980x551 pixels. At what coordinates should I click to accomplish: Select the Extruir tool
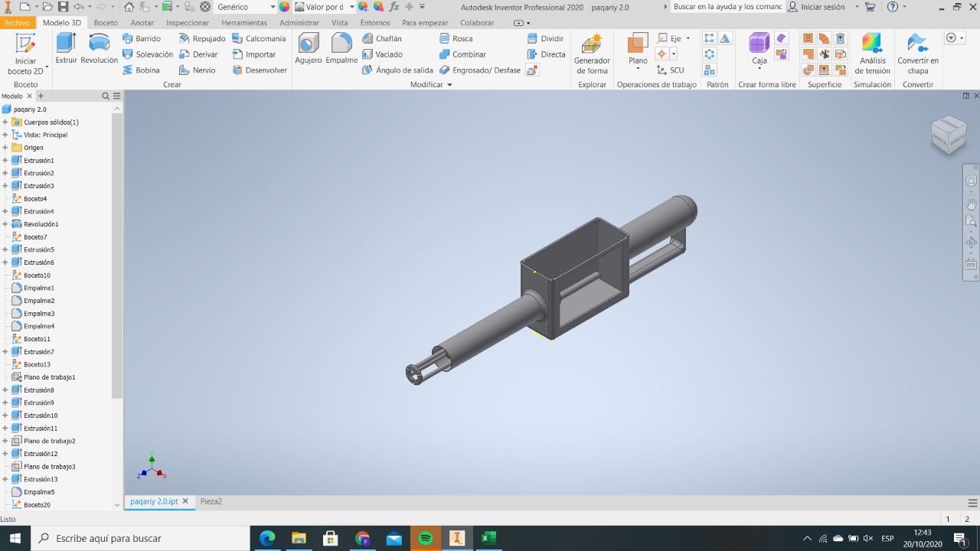(x=66, y=49)
